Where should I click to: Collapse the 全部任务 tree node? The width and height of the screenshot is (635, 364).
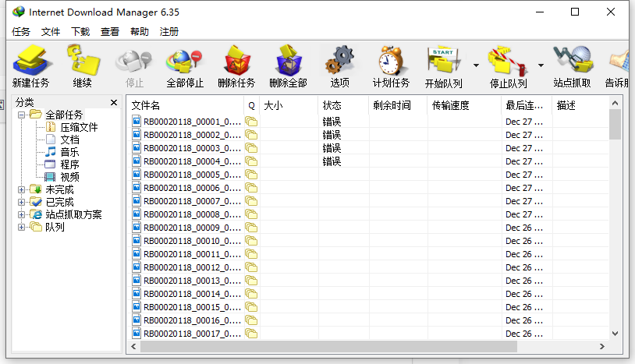[22, 115]
